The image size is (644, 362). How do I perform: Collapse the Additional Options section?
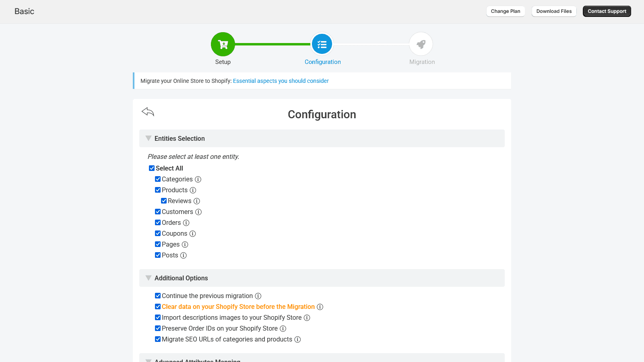click(x=322, y=278)
